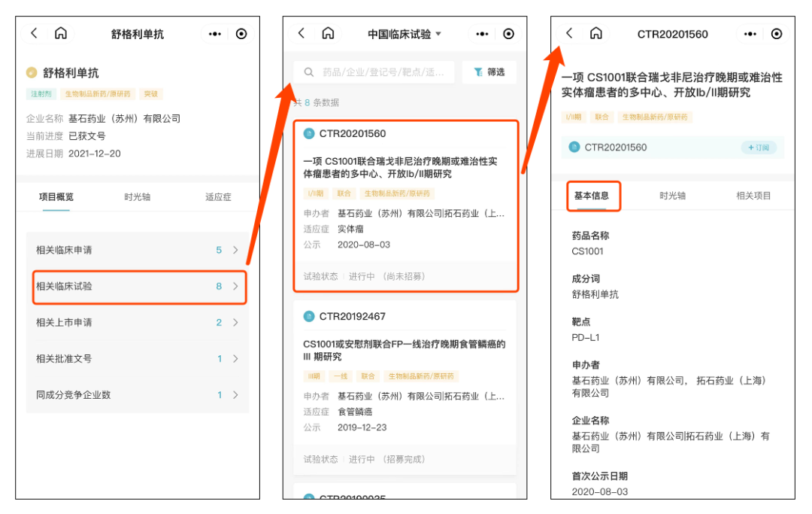This screenshot has height=514, width=812.
Task: Click the 筛选 filter button
Action: [x=489, y=72]
